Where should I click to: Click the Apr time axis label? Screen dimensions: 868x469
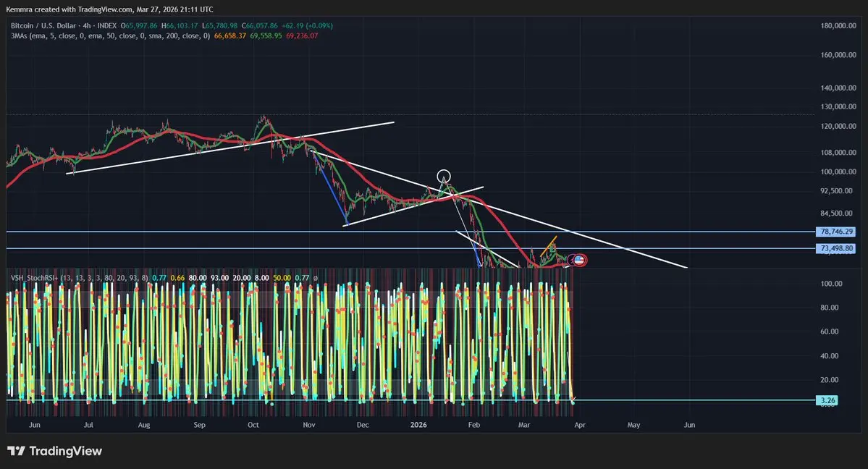[580, 425]
